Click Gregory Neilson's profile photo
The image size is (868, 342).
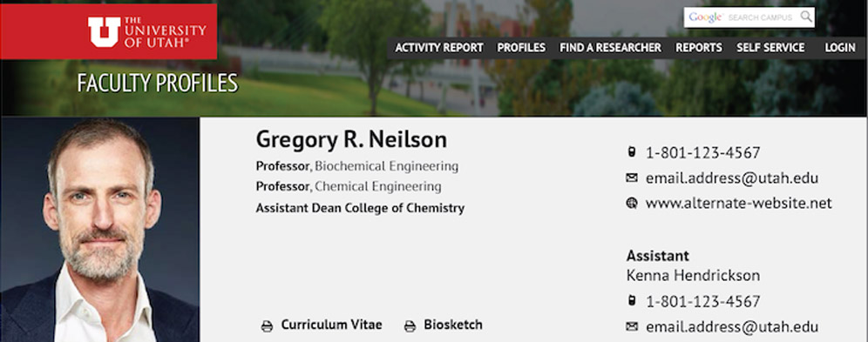100,229
